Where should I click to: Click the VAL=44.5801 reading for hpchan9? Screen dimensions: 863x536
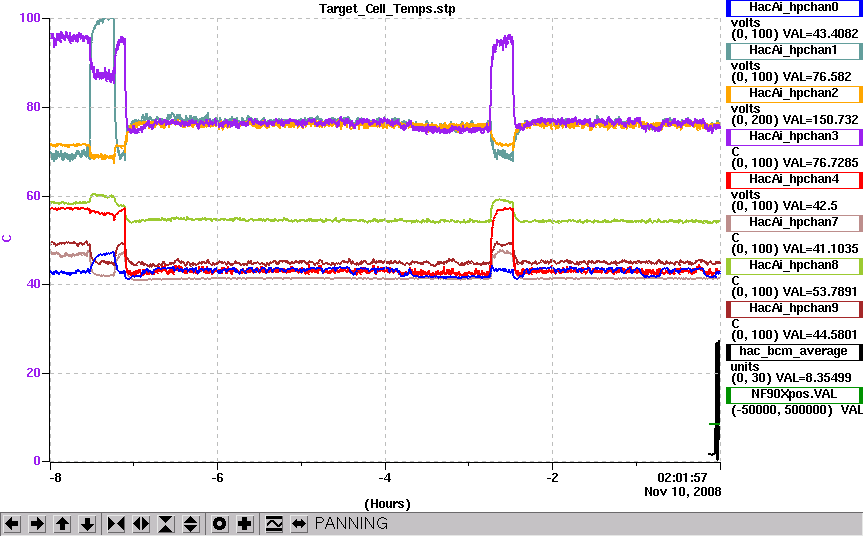coord(820,335)
